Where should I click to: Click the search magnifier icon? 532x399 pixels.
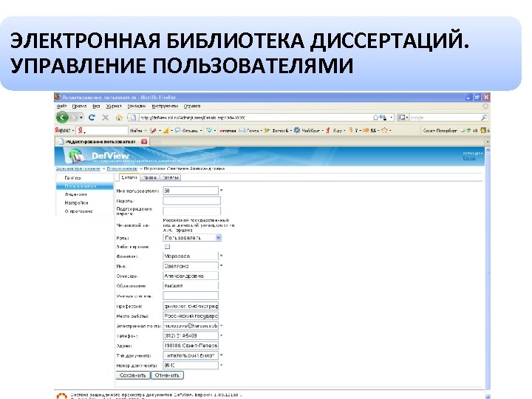click(484, 117)
